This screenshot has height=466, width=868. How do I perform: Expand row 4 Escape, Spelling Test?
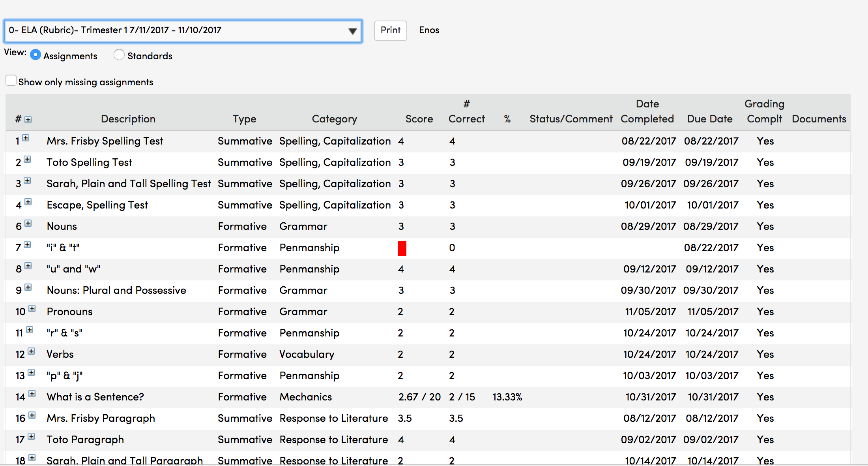click(28, 202)
